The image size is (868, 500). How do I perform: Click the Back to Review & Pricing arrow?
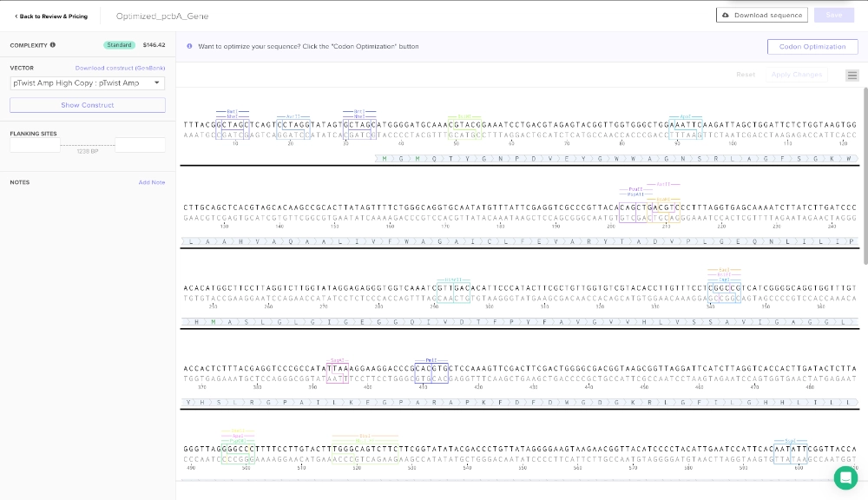(x=16, y=16)
